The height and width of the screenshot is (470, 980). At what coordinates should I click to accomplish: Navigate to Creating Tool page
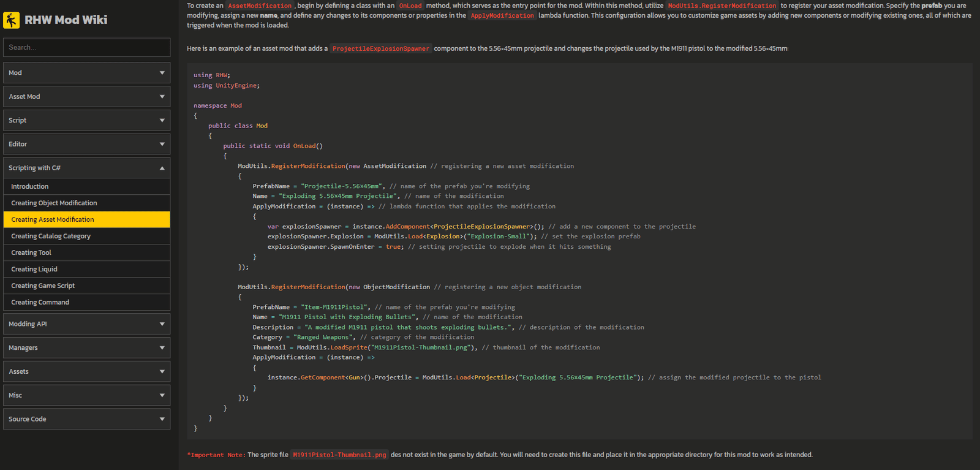click(x=86, y=252)
